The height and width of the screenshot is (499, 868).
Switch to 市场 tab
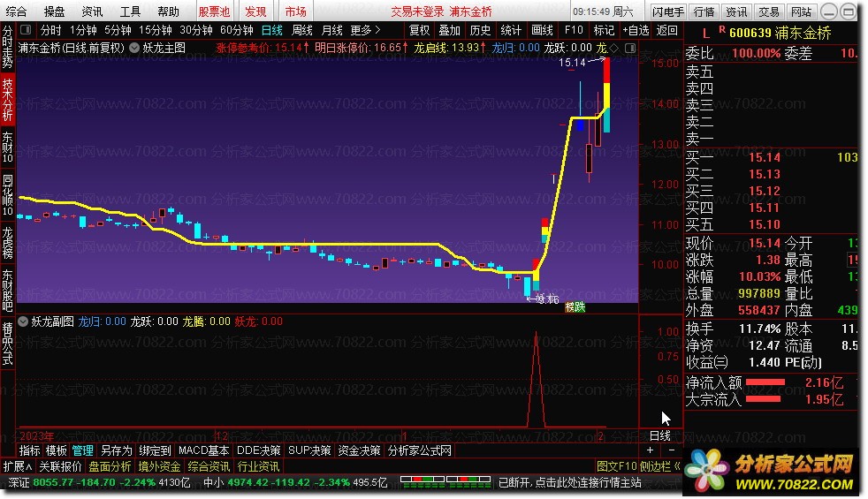295,11
